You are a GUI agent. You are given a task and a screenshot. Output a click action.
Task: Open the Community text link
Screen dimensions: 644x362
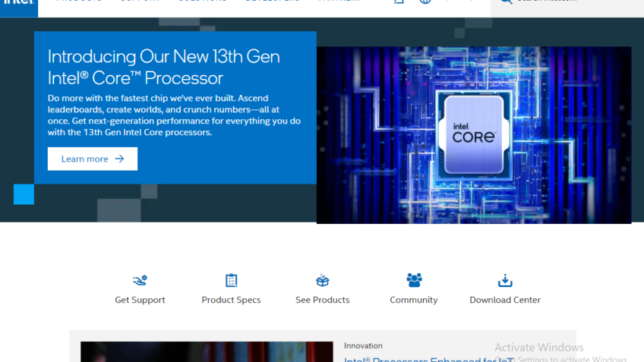pyautogui.click(x=414, y=300)
